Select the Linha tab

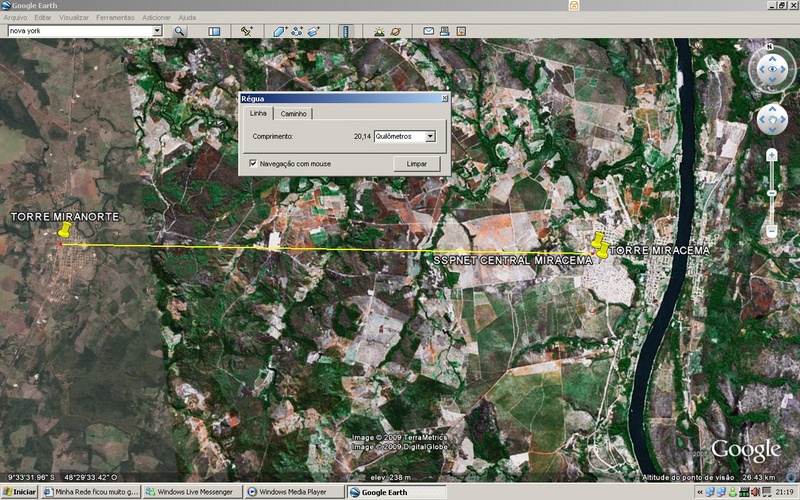tap(258, 113)
